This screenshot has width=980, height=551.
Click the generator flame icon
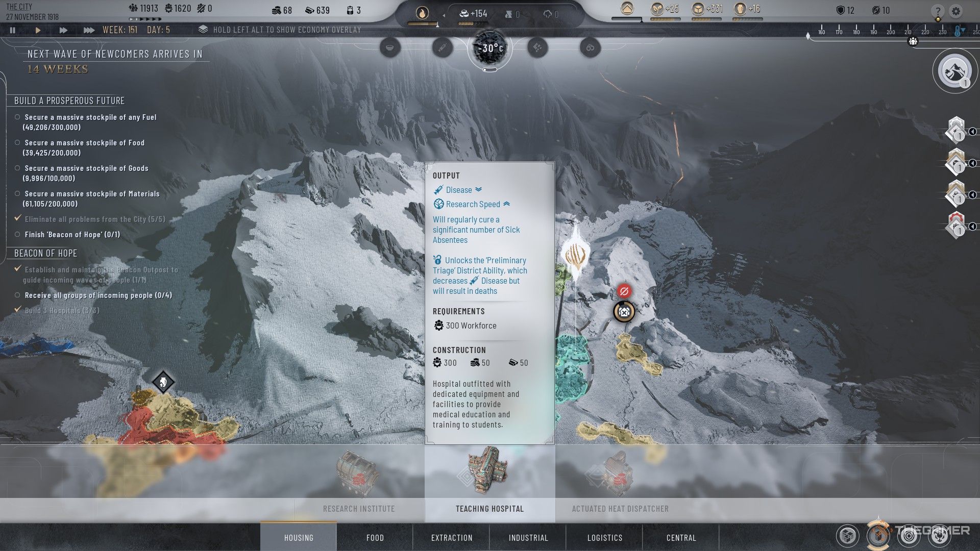(x=422, y=13)
